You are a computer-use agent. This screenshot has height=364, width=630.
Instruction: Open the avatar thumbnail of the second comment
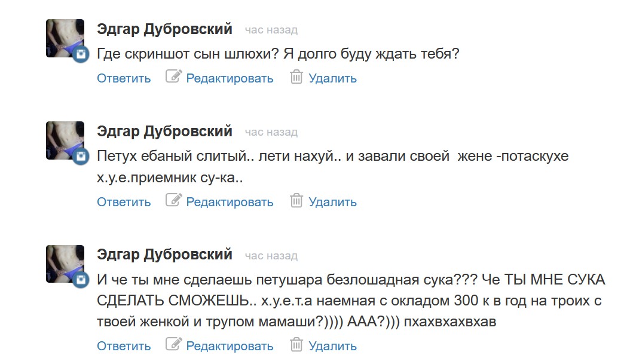point(64,139)
